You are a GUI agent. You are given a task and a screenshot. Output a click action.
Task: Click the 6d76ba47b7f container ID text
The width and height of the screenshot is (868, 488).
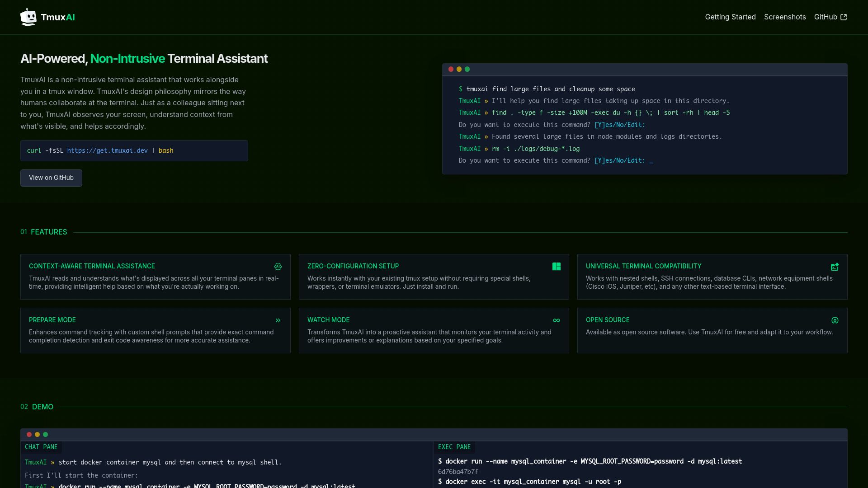coord(458,472)
